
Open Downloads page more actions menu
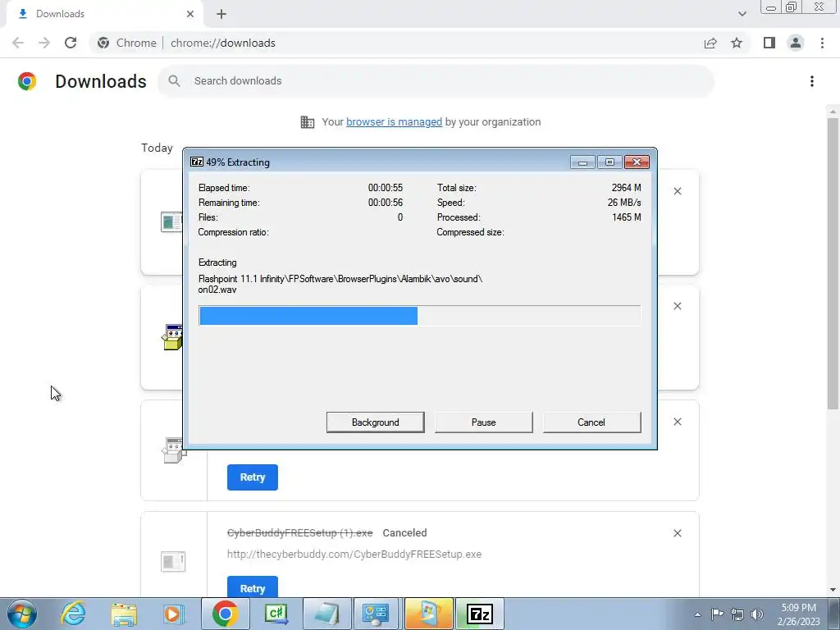pyautogui.click(x=812, y=81)
